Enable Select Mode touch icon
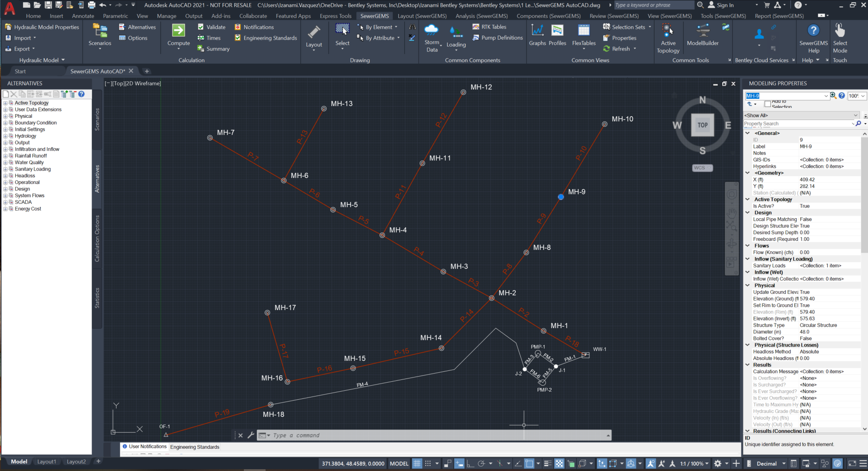868x471 pixels. pos(840,38)
